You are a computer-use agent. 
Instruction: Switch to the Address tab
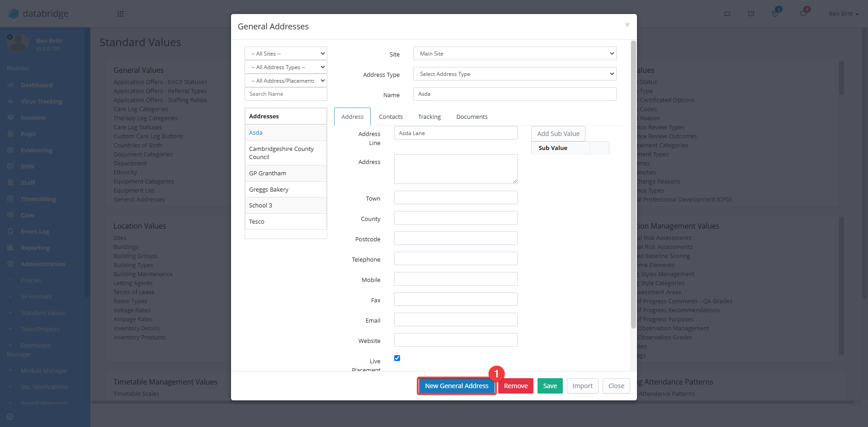click(352, 117)
